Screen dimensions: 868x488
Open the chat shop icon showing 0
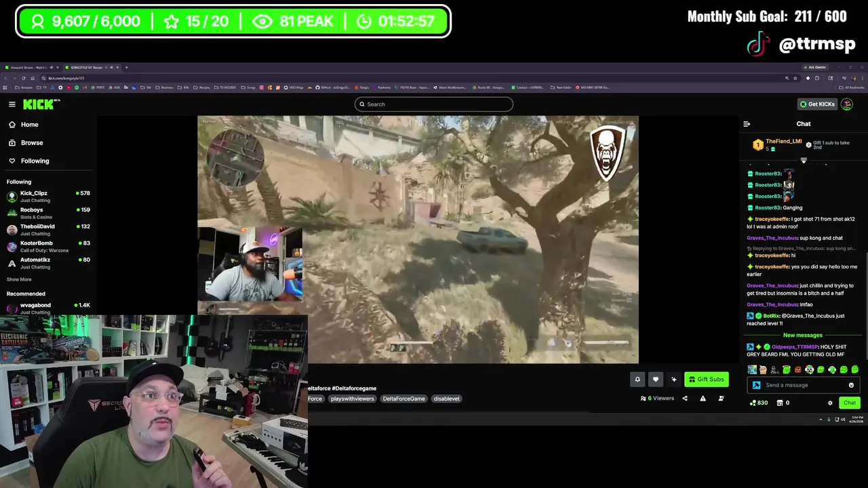780,403
